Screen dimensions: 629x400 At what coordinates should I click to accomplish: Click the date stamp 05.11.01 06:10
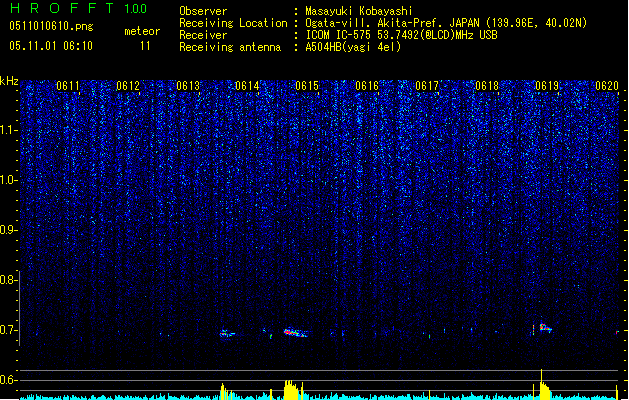tap(51, 46)
